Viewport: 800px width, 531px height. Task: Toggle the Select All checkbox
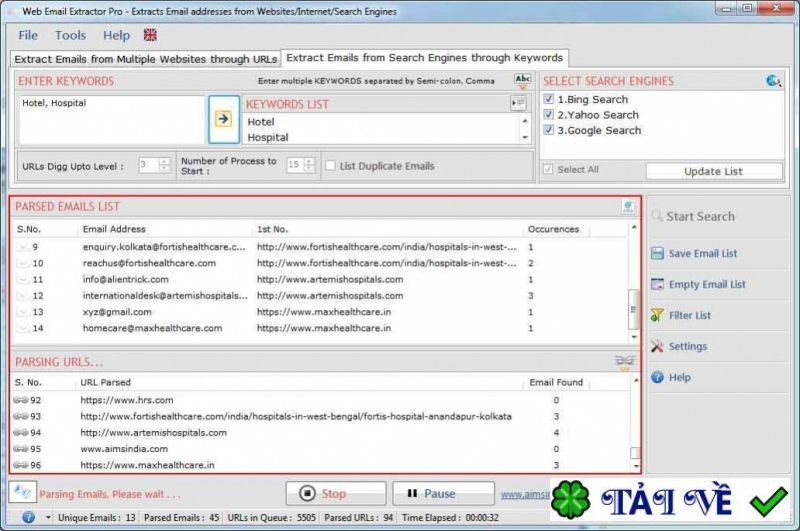[x=548, y=169]
